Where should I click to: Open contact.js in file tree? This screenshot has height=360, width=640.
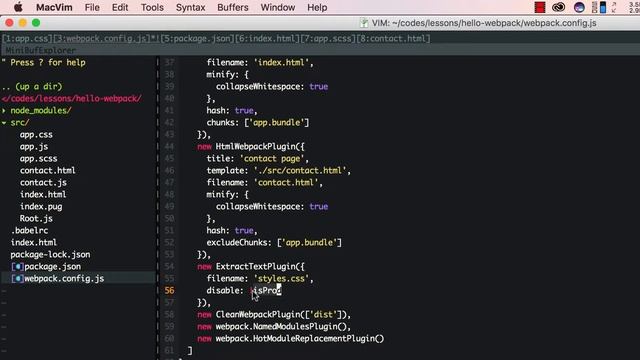43,182
